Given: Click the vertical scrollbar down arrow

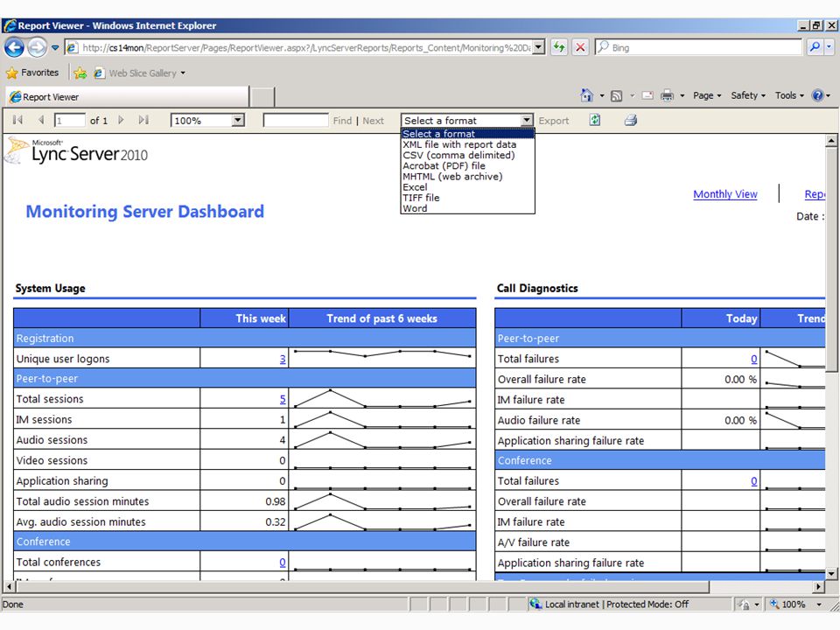Looking at the screenshot, I should tap(831, 574).
